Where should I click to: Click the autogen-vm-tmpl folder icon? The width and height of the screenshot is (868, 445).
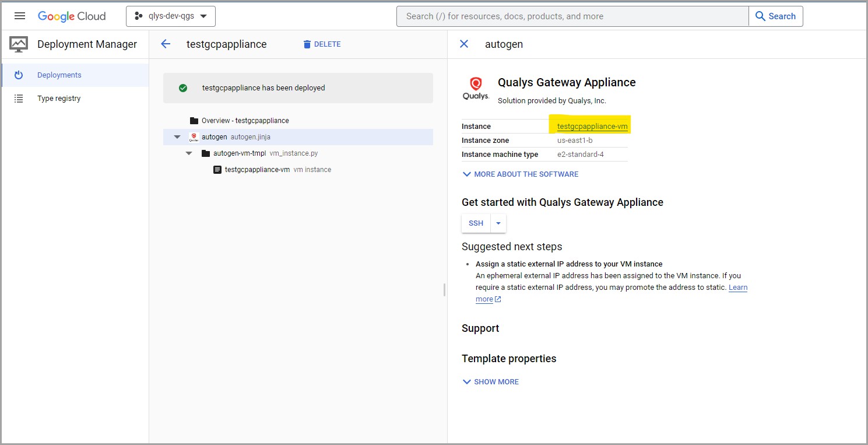206,153
